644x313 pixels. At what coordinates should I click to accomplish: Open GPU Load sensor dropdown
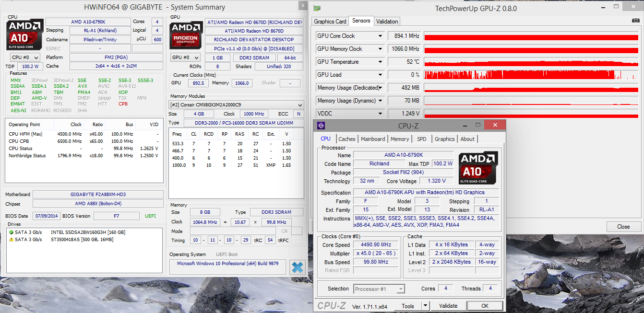click(381, 75)
